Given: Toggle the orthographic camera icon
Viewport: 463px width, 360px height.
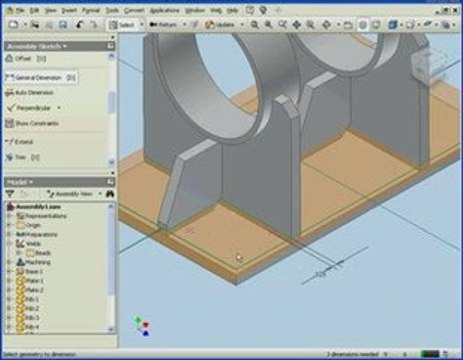Looking at the screenshot, I should 376,25.
